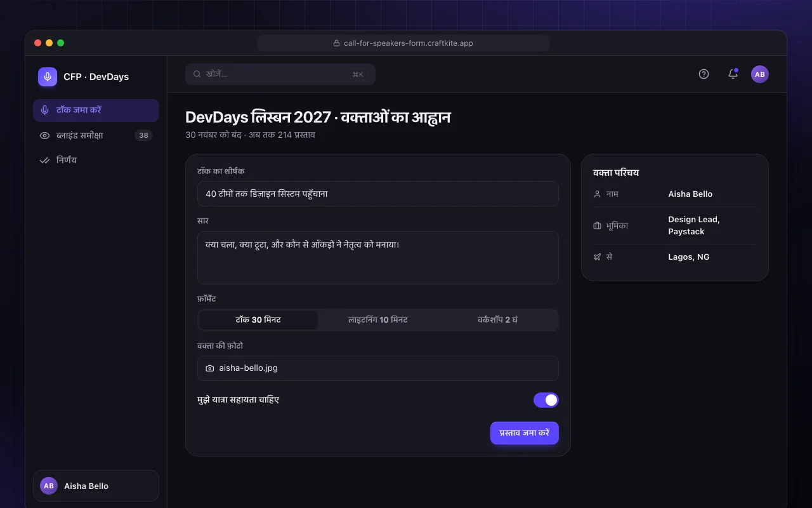The height and width of the screenshot is (508, 812).
Task: Open टॉक जमा करें in the sidebar
Action: [x=96, y=110]
